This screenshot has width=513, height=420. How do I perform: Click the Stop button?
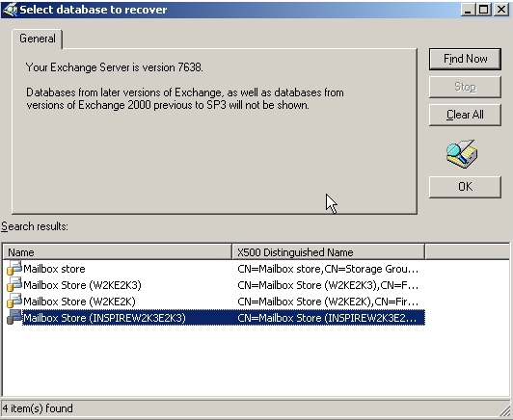[465, 87]
